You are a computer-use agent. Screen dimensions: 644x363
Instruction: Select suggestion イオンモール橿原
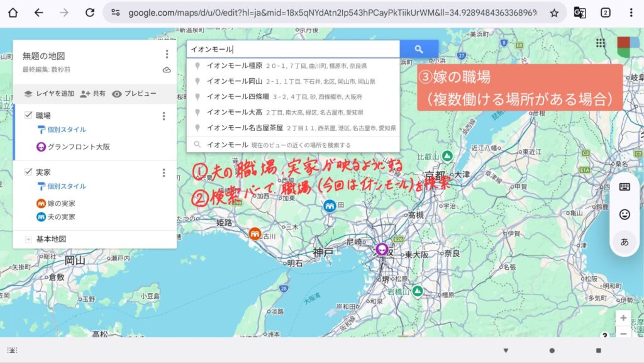[234, 65]
